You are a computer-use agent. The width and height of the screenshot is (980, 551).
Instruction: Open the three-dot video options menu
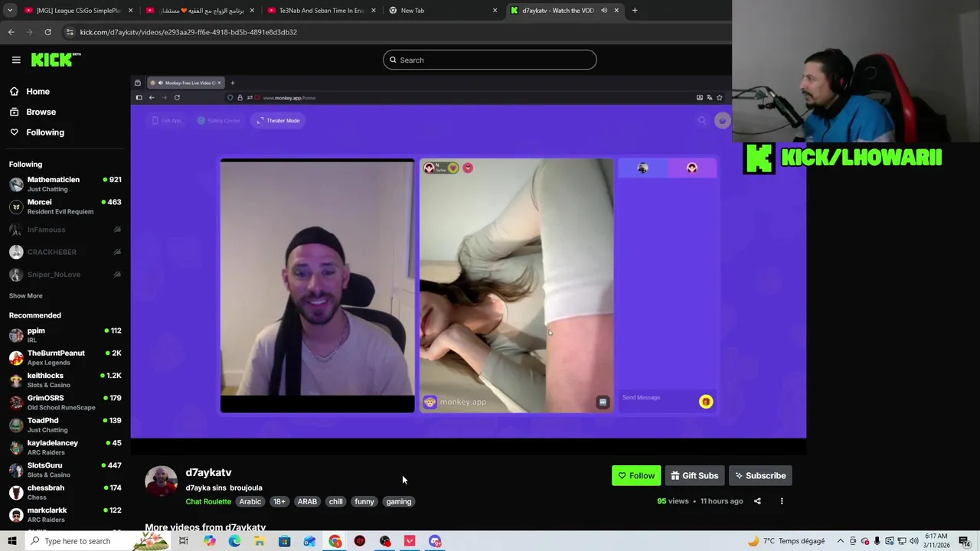pyautogui.click(x=782, y=501)
